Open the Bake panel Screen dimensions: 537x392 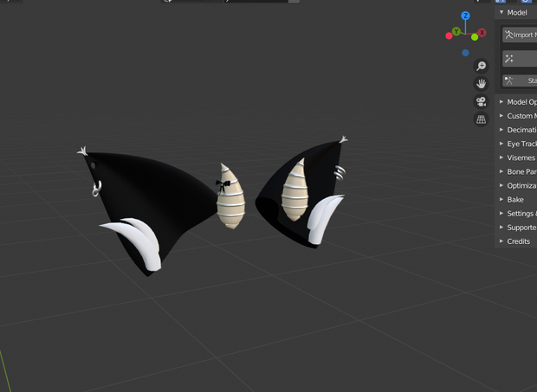pos(515,200)
